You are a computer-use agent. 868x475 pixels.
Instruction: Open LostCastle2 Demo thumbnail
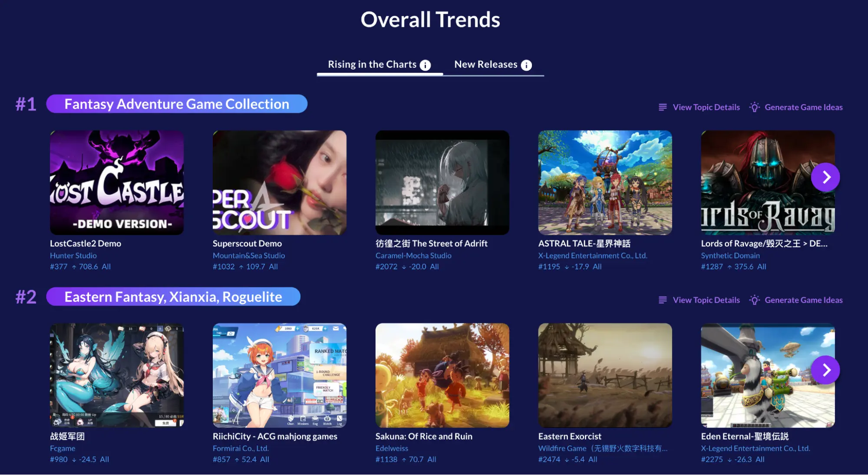tap(117, 183)
